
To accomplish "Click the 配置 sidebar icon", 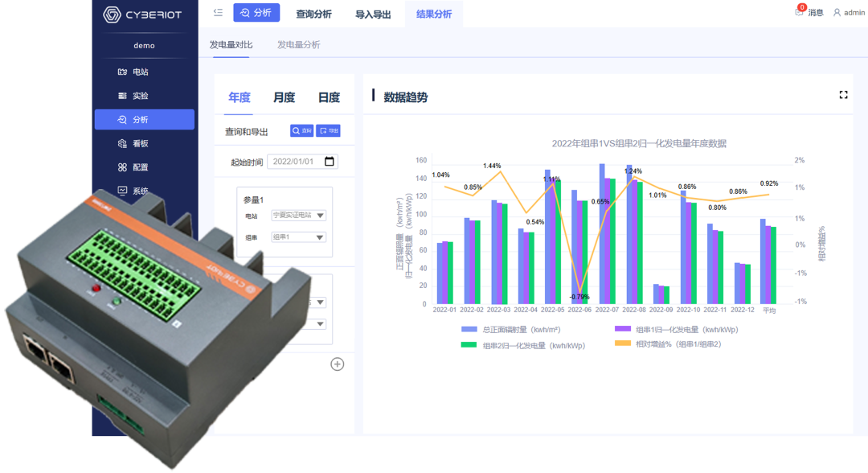I will (x=122, y=167).
